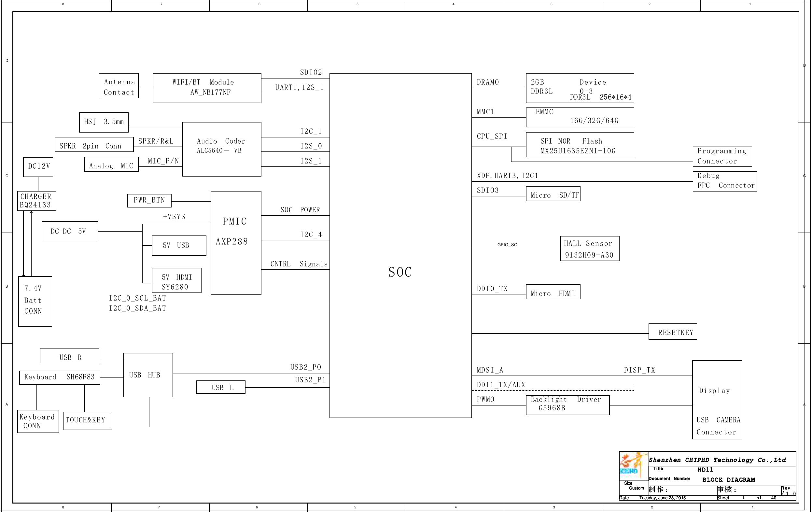The image size is (812, 512).
Task: Click the TOUCH&KEY box
Action: [x=87, y=420]
